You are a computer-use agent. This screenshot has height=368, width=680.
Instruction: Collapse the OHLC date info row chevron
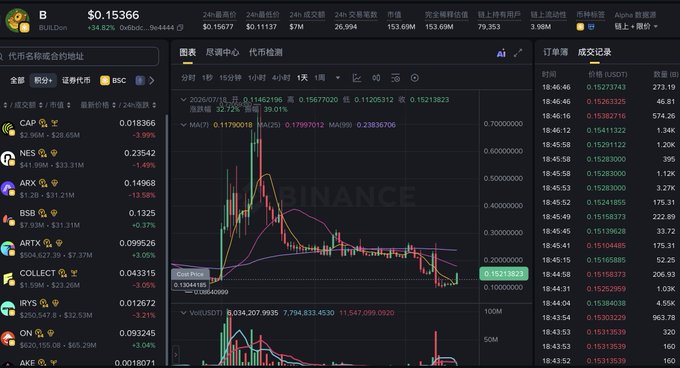click(183, 100)
